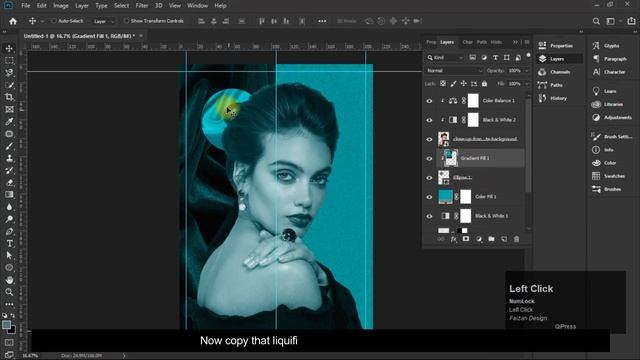Screen dimensions: 640x360
Task: Toggle visibility of close-up portrait layer
Action: pyautogui.click(x=429, y=139)
